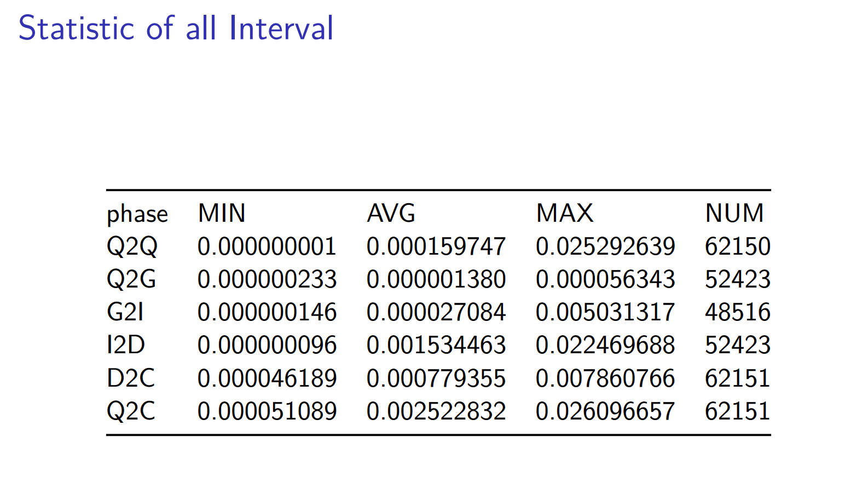Select the G2I row label

tap(125, 312)
